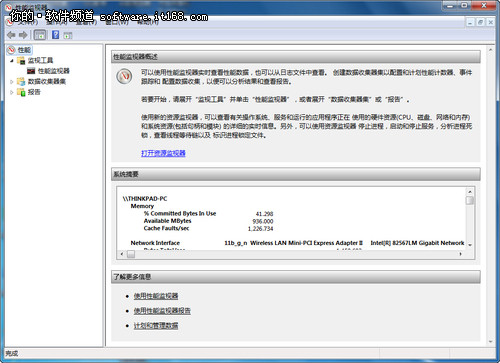Open the 帮助(H) menu
Screen dimensions: 500x363
[x=148, y=22]
